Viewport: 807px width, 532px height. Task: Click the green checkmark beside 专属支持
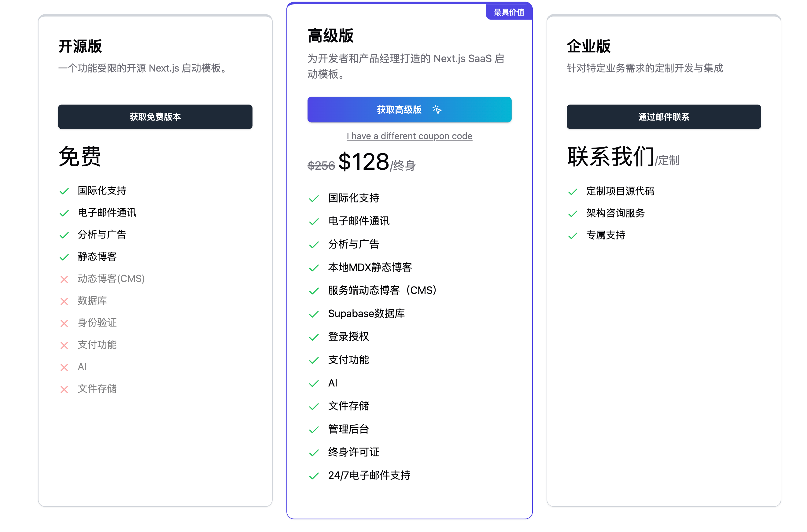pyautogui.click(x=573, y=235)
